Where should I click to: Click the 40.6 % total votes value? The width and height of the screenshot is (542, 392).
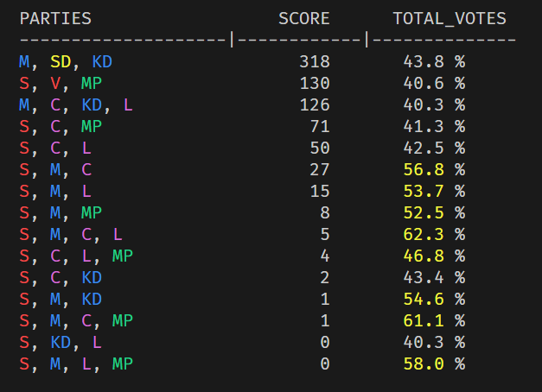434,83
